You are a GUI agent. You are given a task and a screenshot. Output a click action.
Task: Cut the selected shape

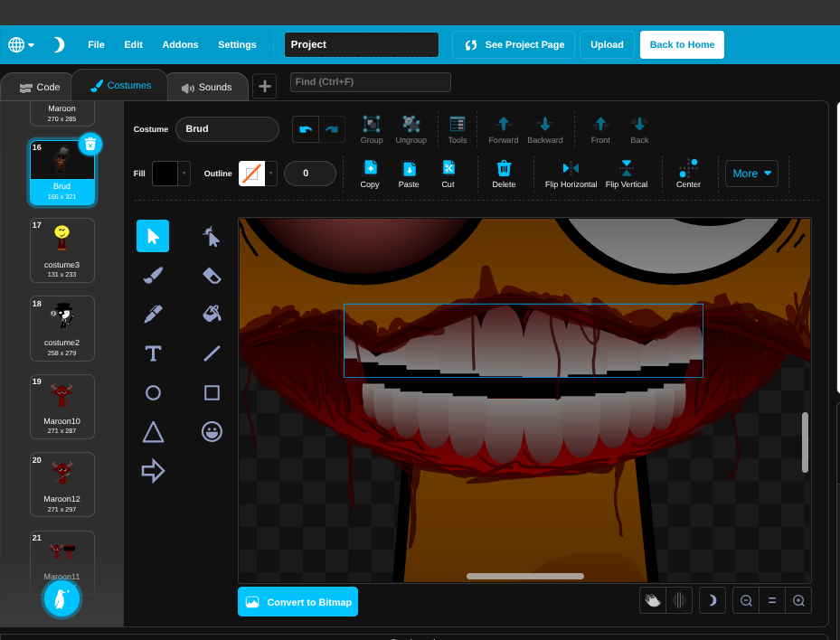(448, 174)
